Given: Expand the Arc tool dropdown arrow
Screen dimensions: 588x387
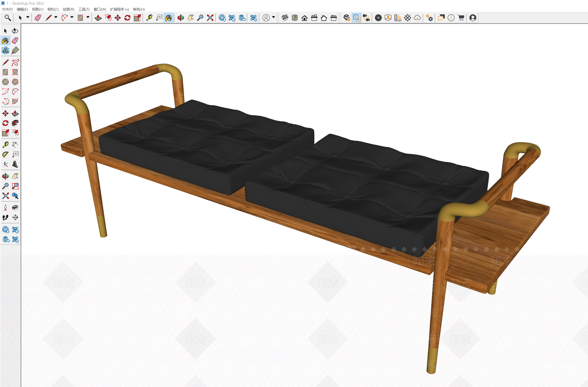Looking at the screenshot, I should (72, 17).
